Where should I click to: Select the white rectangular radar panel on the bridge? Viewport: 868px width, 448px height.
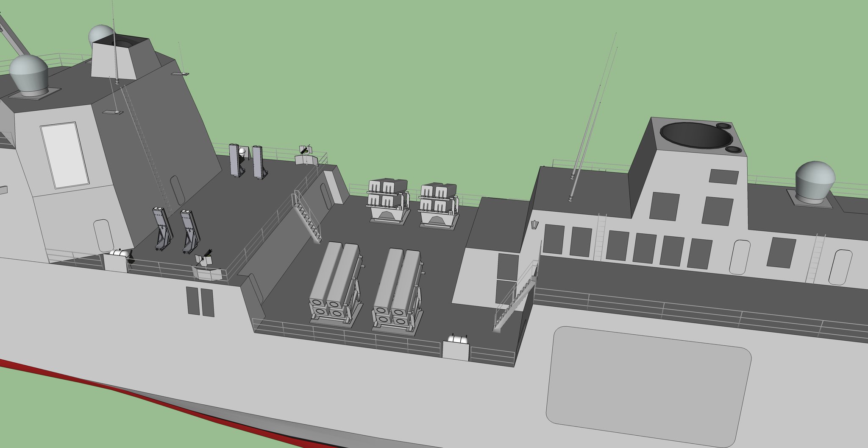pyautogui.click(x=65, y=155)
